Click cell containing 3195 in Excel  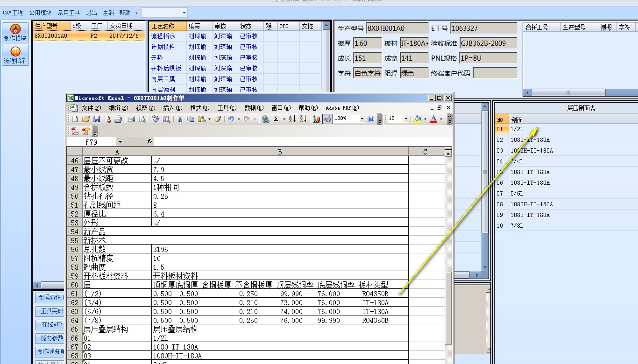tap(280, 249)
